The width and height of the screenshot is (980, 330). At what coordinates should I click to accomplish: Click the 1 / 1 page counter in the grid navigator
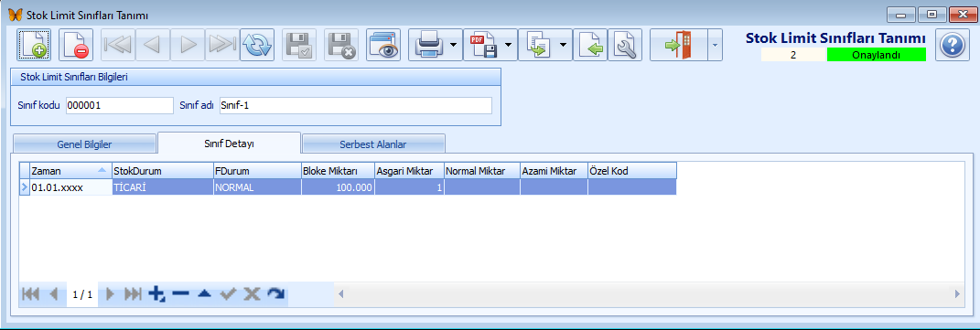tap(82, 294)
